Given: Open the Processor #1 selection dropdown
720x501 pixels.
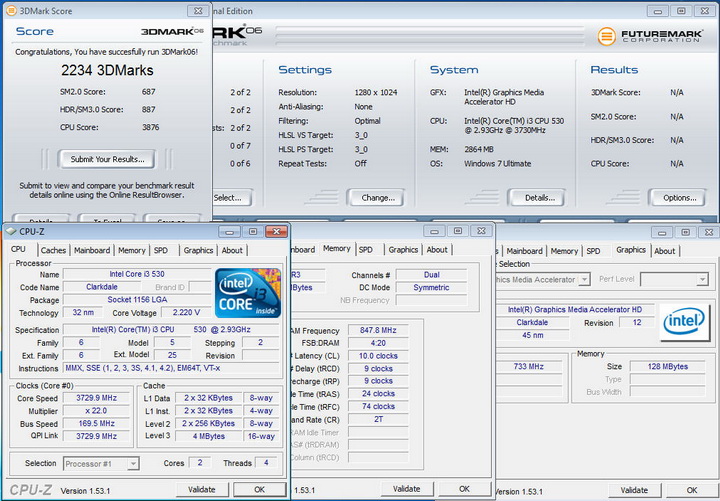Looking at the screenshot, I should [101, 463].
